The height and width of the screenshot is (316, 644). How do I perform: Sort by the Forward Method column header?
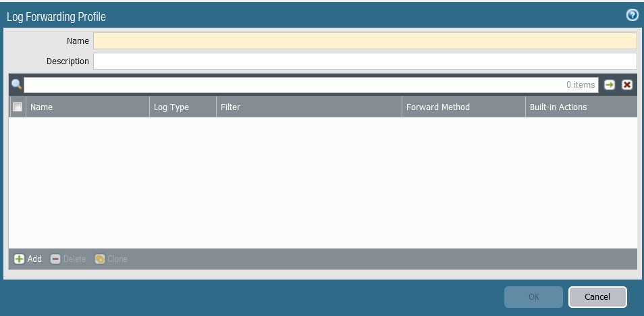[464, 107]
